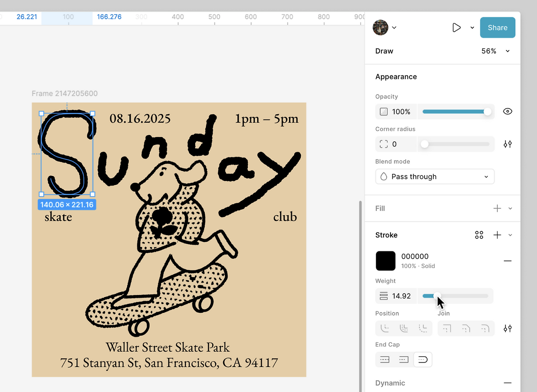Click the Waller Street Skate Park text
The width and height of the screenshot is (537, 392).
coord(168,347)
